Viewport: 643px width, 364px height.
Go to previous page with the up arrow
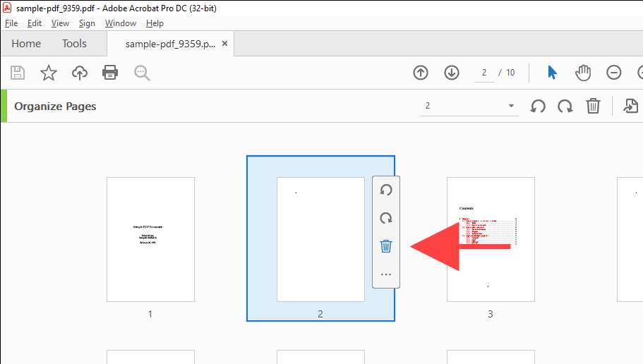coord(421,73)
